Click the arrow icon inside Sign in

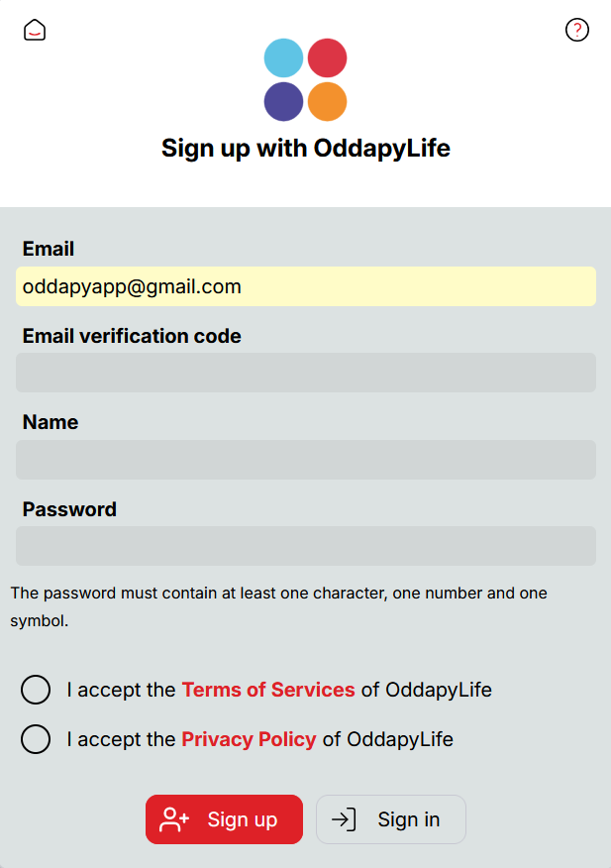tap(344, 819)
